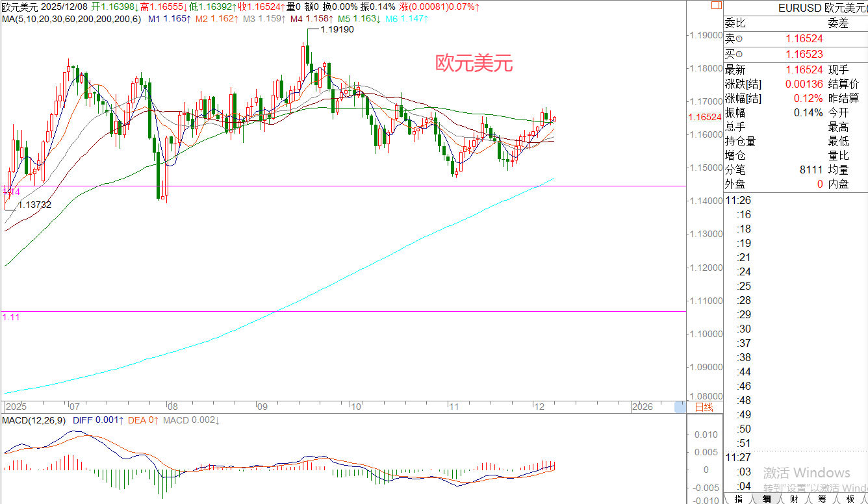Open MA(5,10,20,30,60,200...) indicator parameters

pyautogui.click(x=70, y=19)
